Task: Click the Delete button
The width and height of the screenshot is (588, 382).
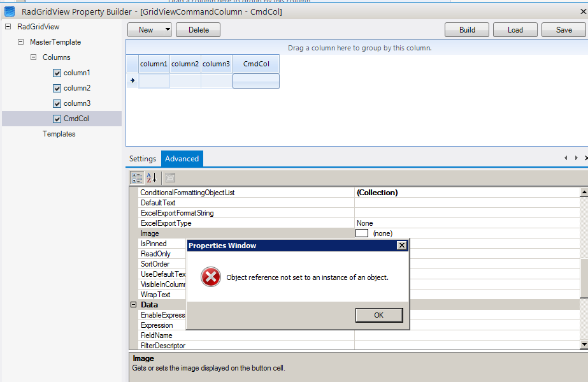Action: point(198,29)
